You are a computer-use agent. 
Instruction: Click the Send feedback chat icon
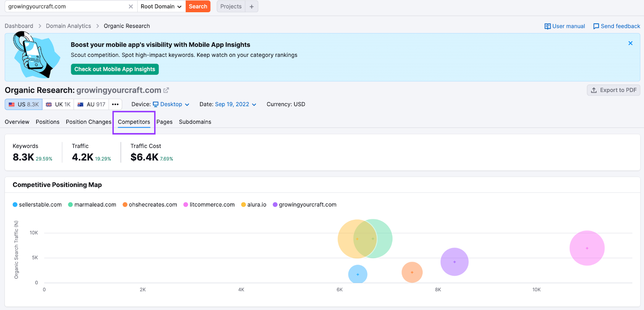[596, 26]
